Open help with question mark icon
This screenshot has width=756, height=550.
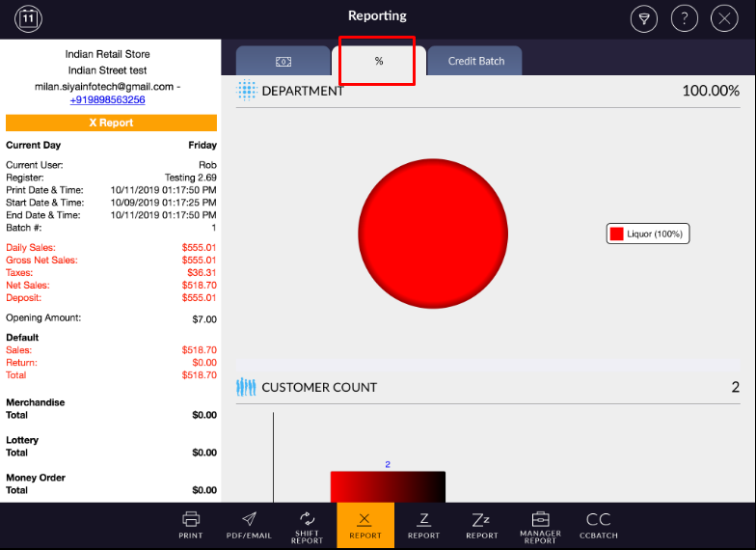684,18
